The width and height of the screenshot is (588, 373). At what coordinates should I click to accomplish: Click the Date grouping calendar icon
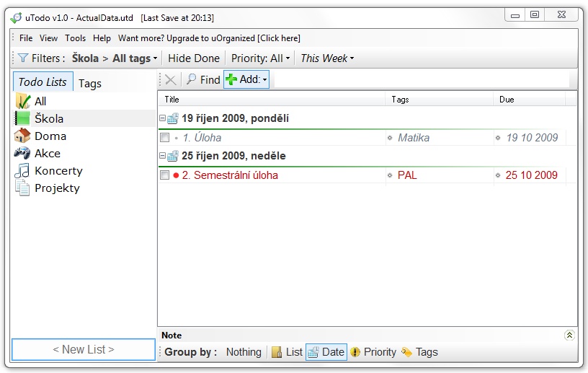tap(313, 352)
